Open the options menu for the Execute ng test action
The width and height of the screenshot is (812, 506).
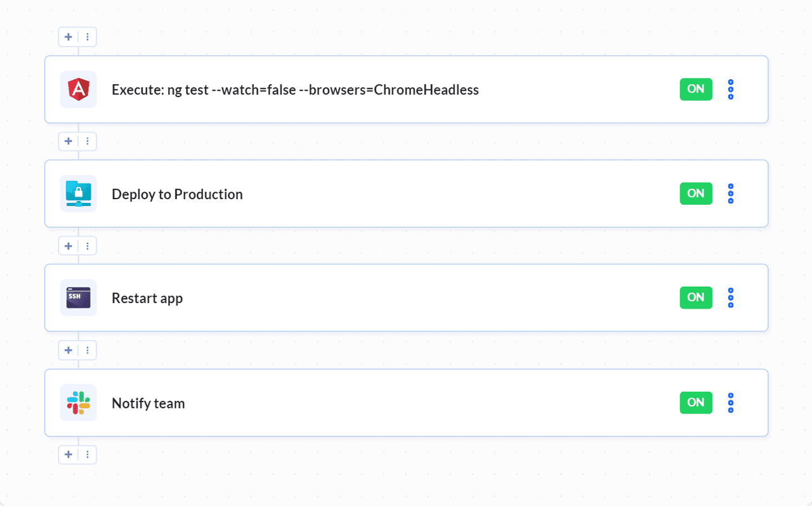pyautogui.click(x=731, y=89)
